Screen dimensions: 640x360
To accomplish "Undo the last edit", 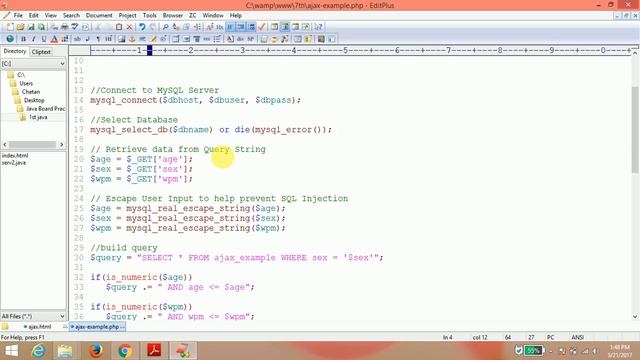I will (142, 27).
